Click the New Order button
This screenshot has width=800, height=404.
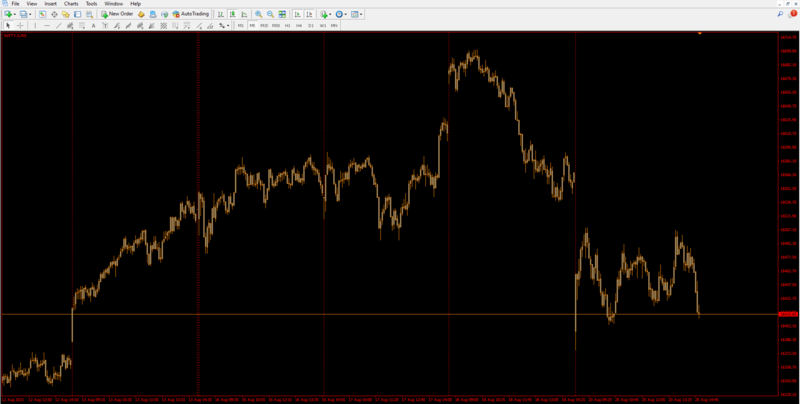click(x=117, y=14)
